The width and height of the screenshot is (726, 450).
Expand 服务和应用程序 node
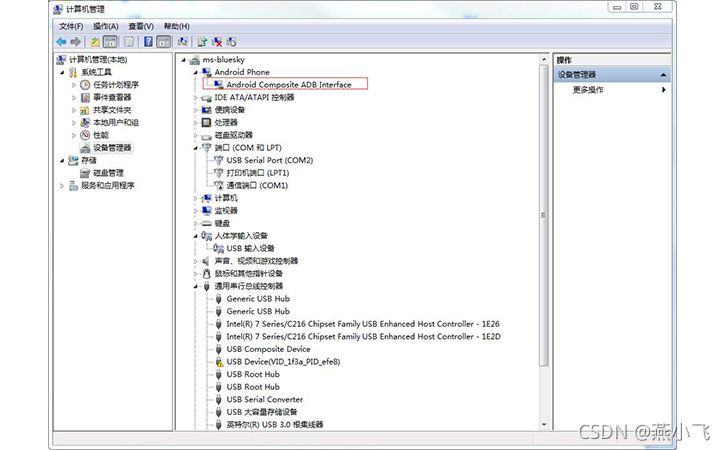pyautogui.click(x=62, y=186)
